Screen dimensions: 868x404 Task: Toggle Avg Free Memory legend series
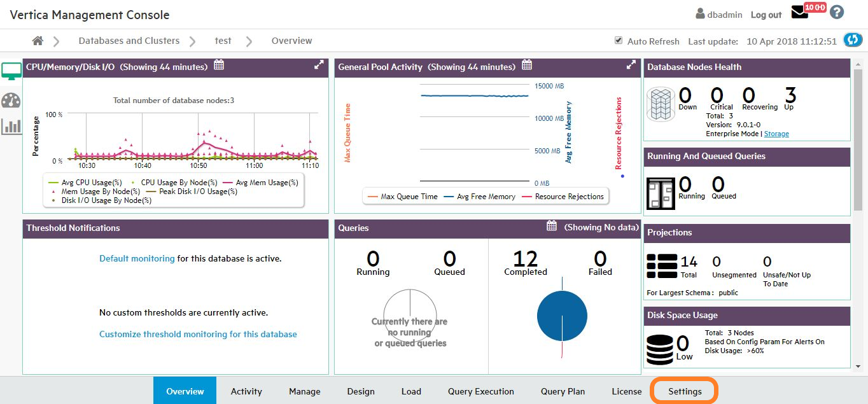(479, 197)
